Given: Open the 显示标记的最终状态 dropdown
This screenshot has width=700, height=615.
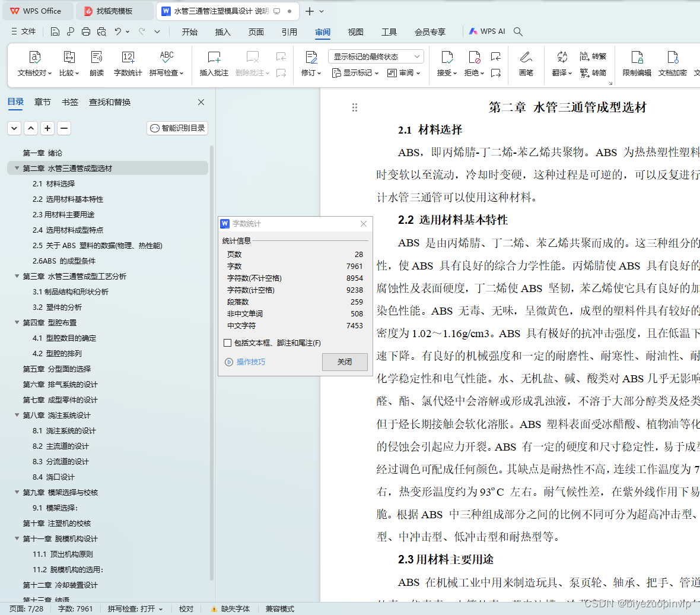Looking at the screenshot, I should tap(376, 57).
